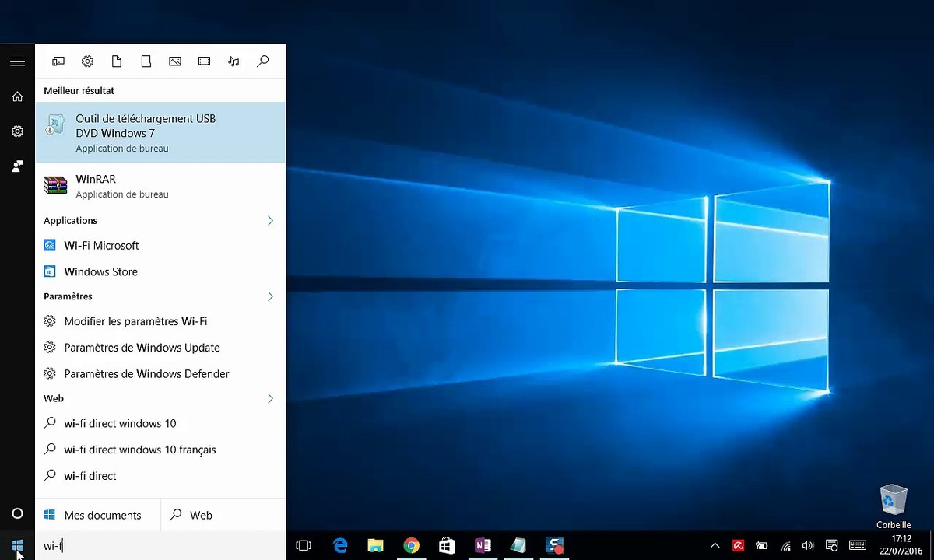
Task: Switch to Mes documents search tab
Action: coord(98,515)
